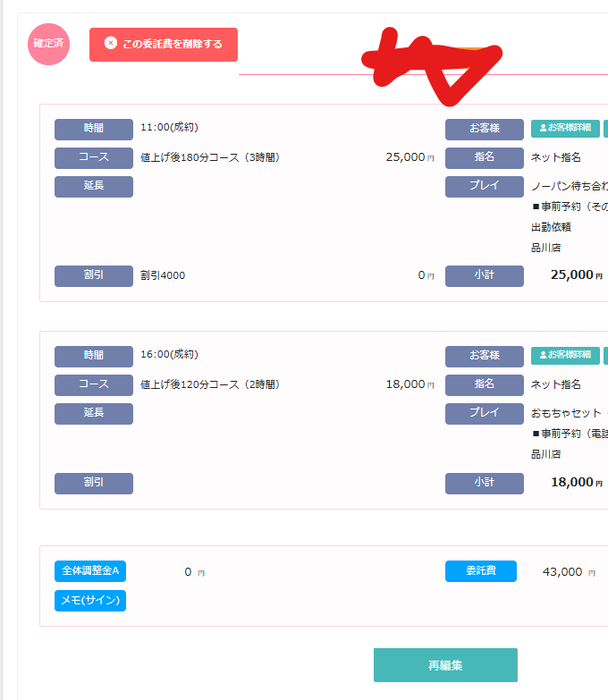Click the x icon on the delete commission button
Screen dimensions: 608x700
tap(111, 43)
